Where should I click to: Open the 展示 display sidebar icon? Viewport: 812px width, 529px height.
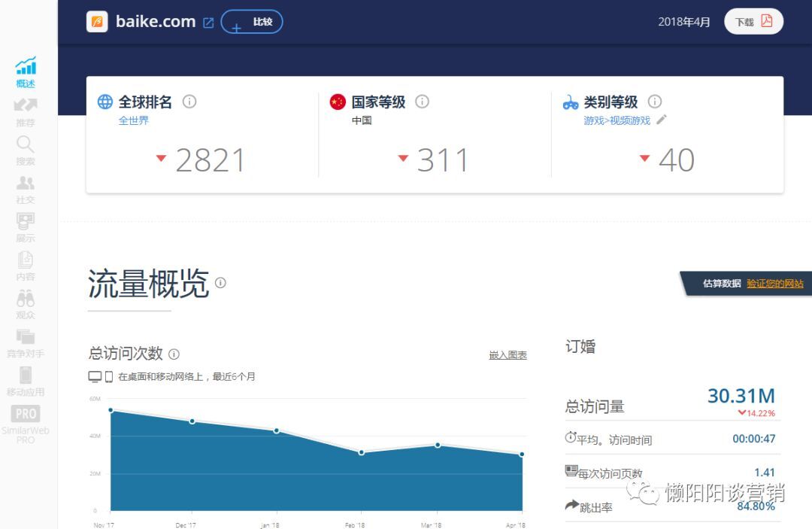[x=26, y=221]
